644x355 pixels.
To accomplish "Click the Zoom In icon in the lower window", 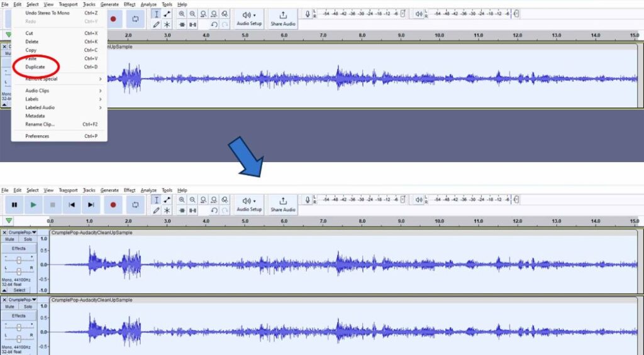I will (182, 199).
